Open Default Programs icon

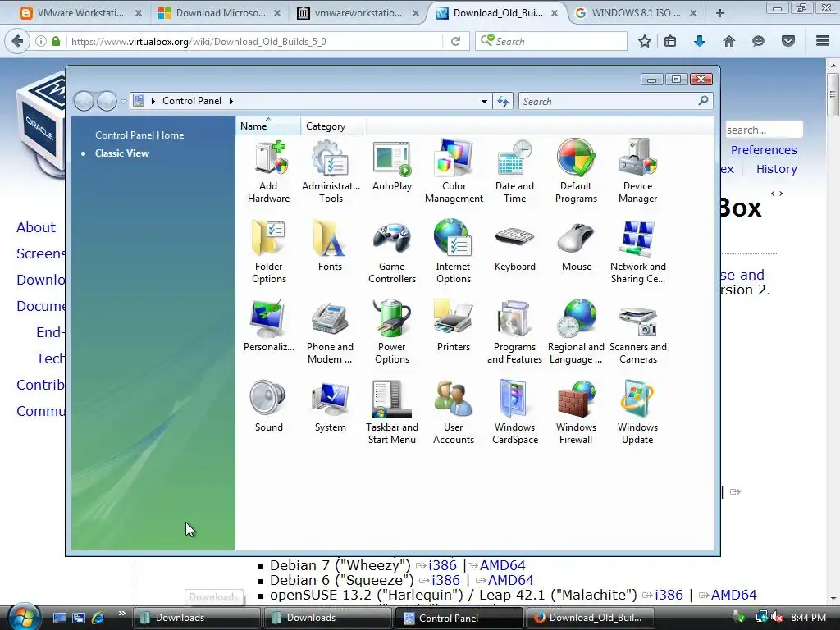pos(576,171)
